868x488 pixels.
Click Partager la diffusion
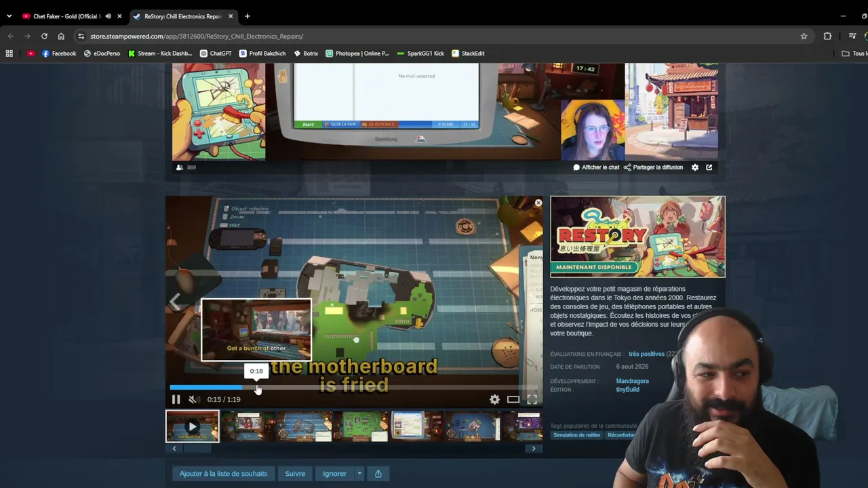653,167
